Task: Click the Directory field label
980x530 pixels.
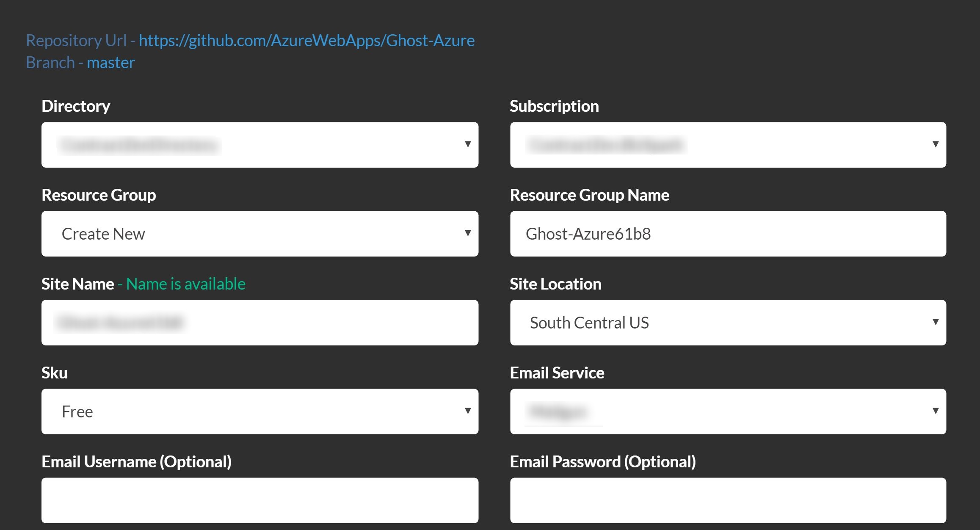Action: pos(76,106)
